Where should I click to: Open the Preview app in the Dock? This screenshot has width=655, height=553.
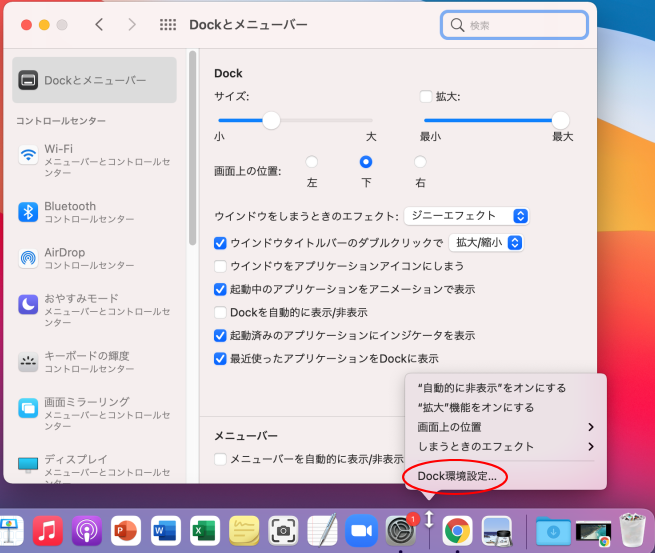[x=497, y=530]
